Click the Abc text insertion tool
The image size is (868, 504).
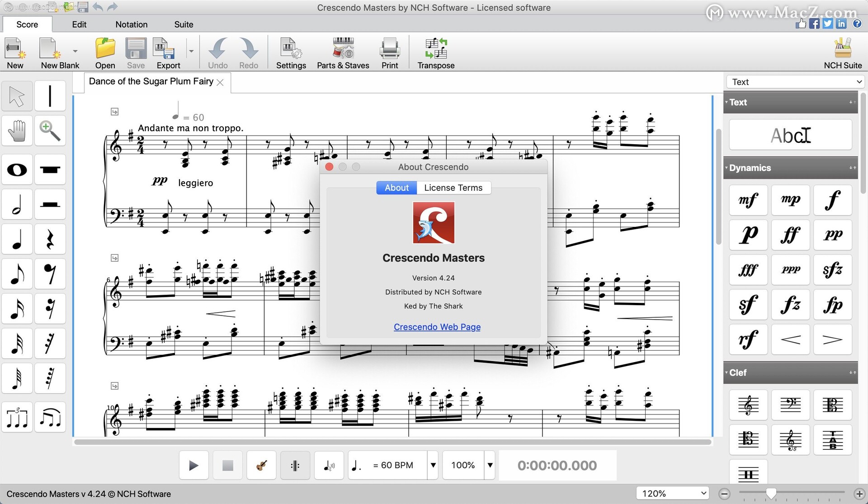coord(790,135)
